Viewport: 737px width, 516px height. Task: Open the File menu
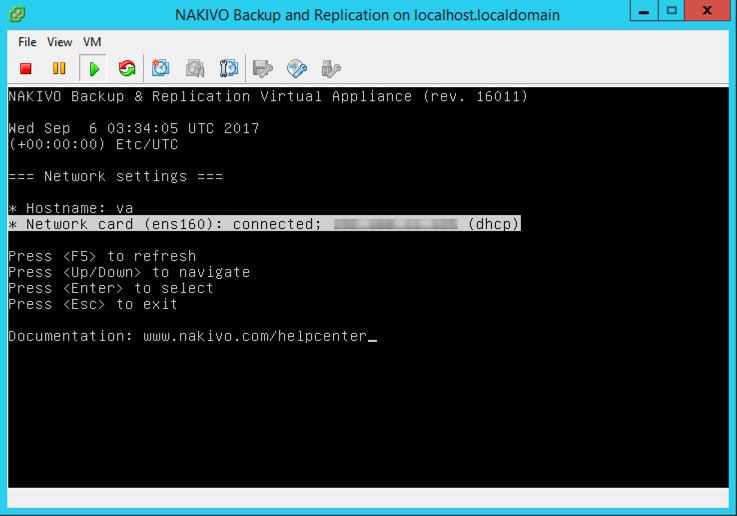point(27,42)
